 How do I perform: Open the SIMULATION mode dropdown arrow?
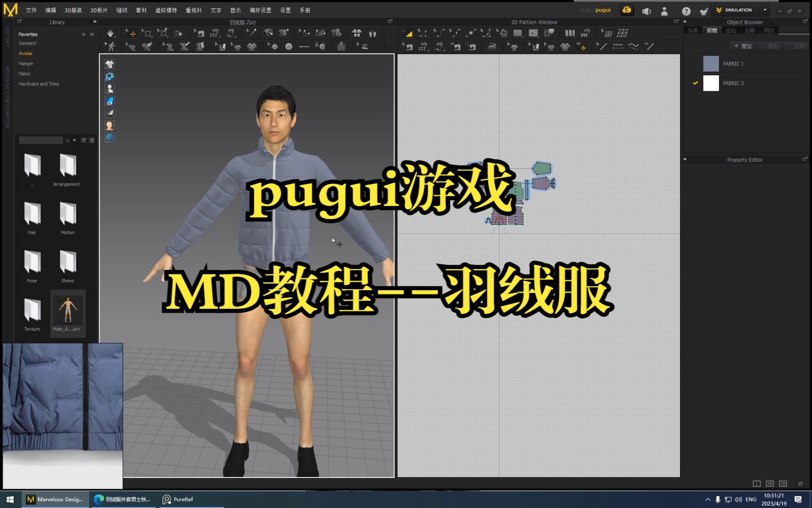(x=765, y=10)
